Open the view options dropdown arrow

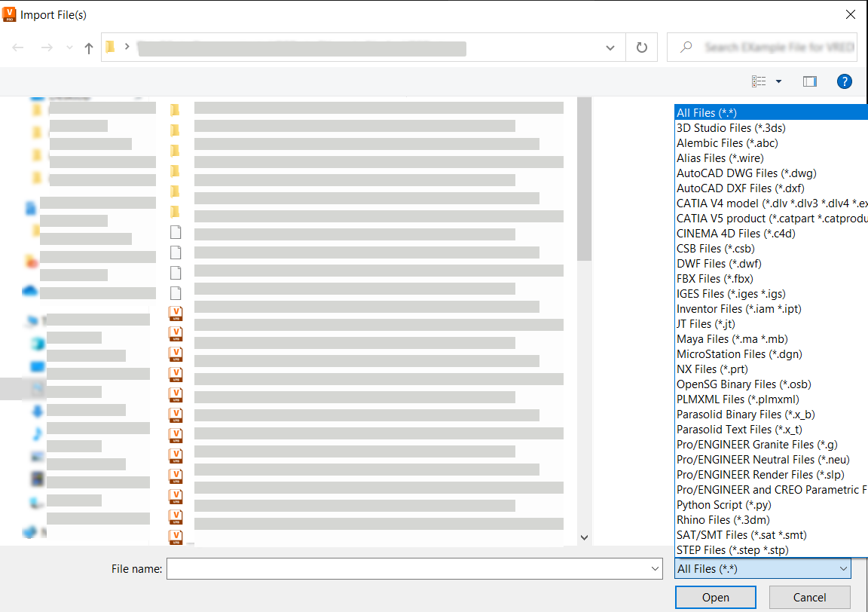tap(778, 81)
